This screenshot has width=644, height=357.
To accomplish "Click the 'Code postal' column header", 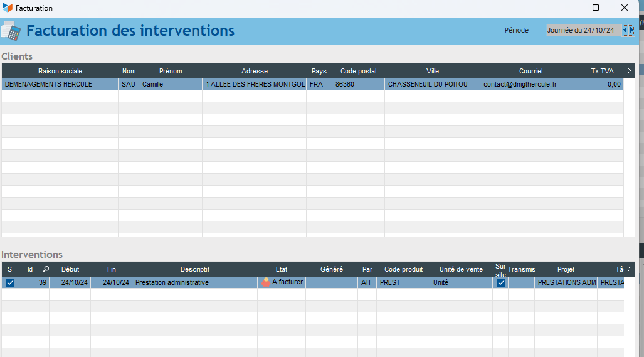I will click(x=358, y=71).
